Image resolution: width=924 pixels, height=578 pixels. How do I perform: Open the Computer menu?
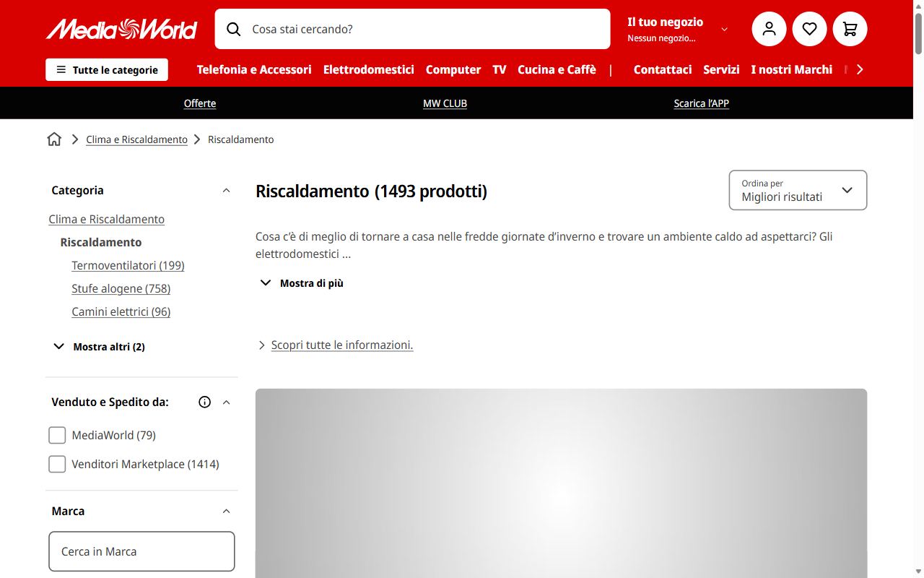tap(453, 69)
